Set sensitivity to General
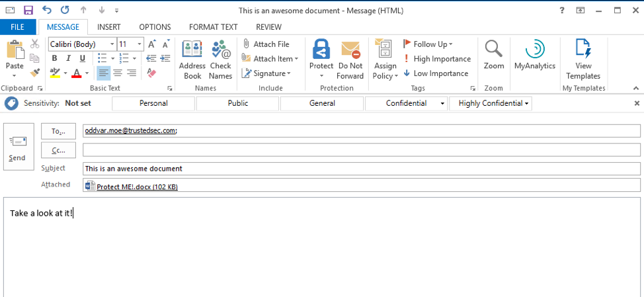Screen dimensions: 644x297 point(323,103)
